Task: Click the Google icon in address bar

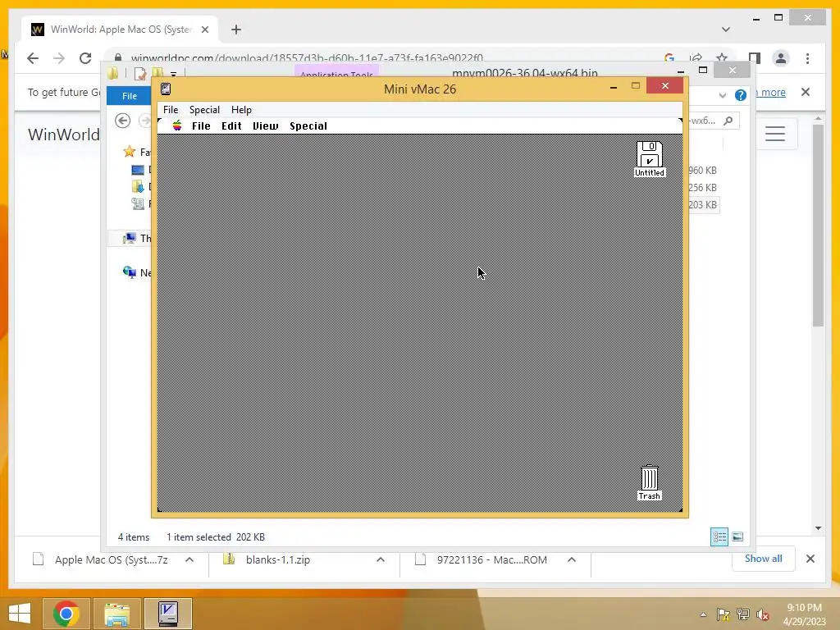Action: 669,57
